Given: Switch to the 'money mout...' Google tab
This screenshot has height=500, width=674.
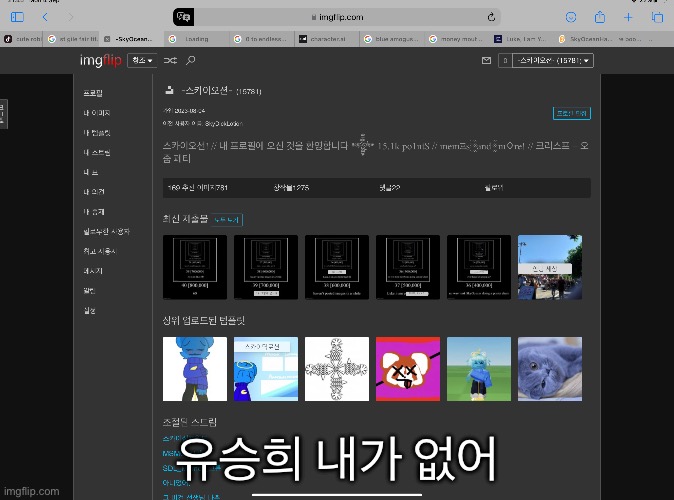Looking at the screenshot, I should [x=457, y=39].
